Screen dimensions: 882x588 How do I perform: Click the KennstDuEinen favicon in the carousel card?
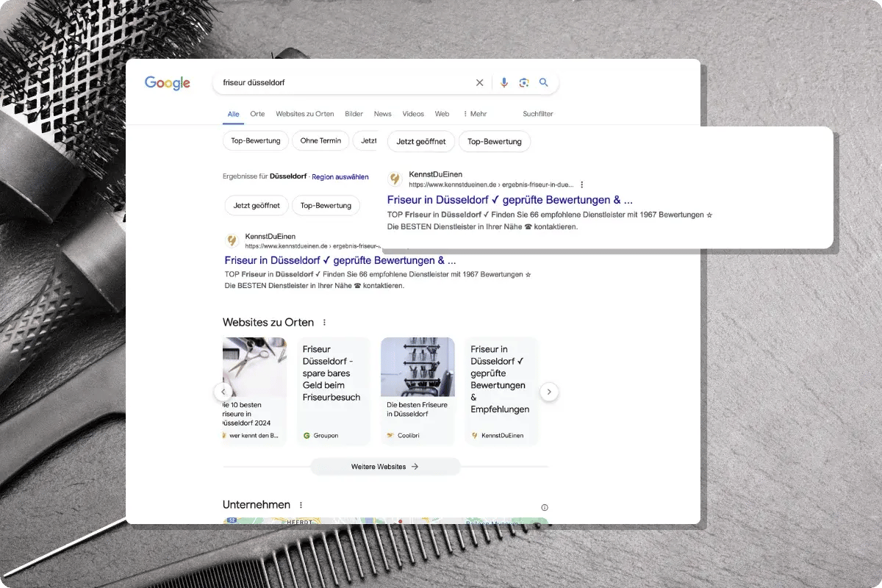pyautogui.click(x=475, y=436)
